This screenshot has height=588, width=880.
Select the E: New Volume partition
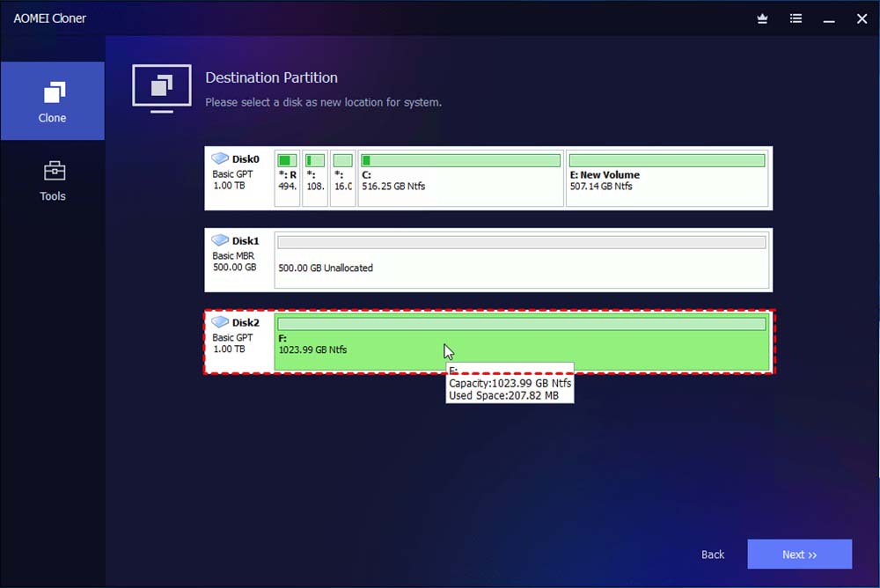[668, 178]
